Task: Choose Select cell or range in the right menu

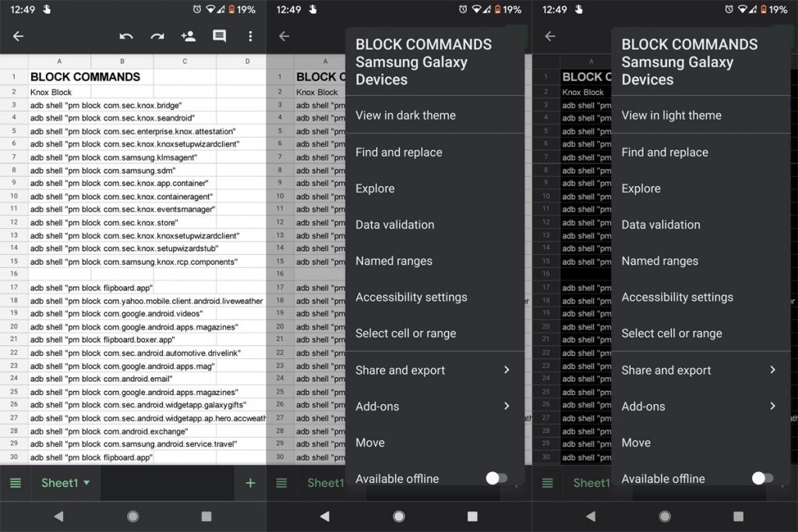Action: point(701,333)
